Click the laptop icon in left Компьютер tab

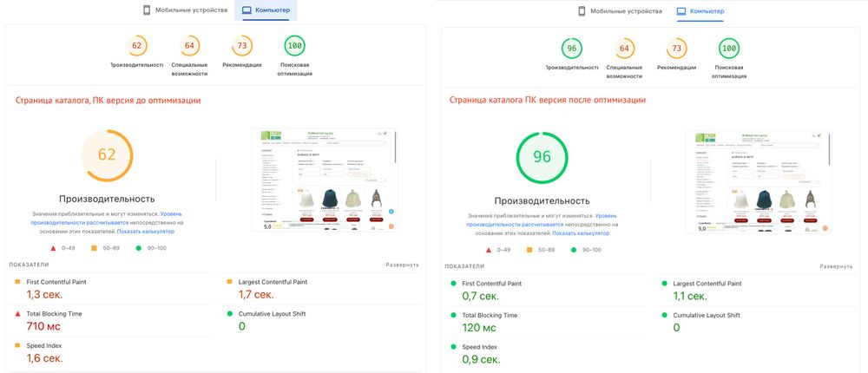tap(247, 10)
